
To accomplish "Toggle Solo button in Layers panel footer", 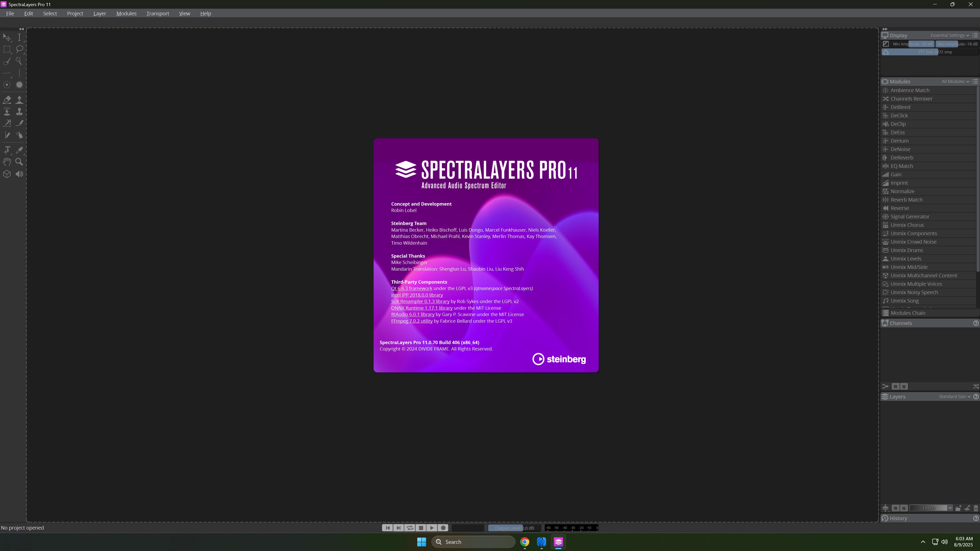I will click(x=904, y=508).
